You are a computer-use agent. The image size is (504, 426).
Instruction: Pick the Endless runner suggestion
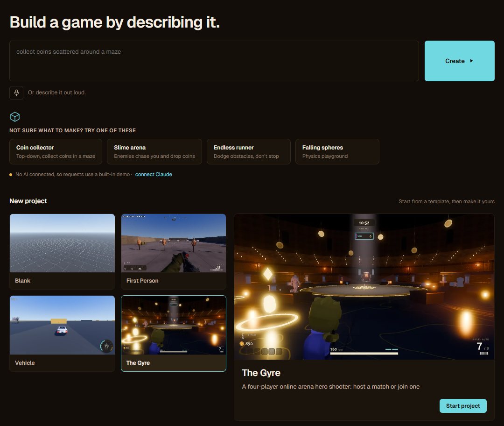[248, 151]
